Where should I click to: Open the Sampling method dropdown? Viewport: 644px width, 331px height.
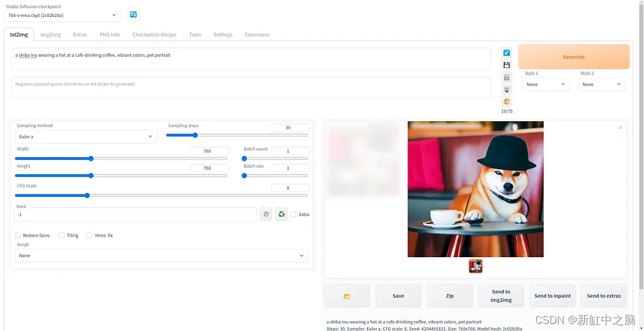tap(85, 137)
